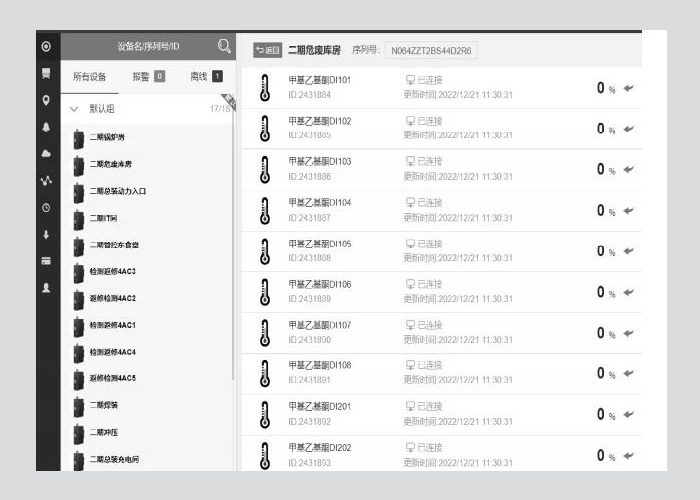Open the alarm bell sidebar icon
700x500 pixels.
tap(46, 127)
